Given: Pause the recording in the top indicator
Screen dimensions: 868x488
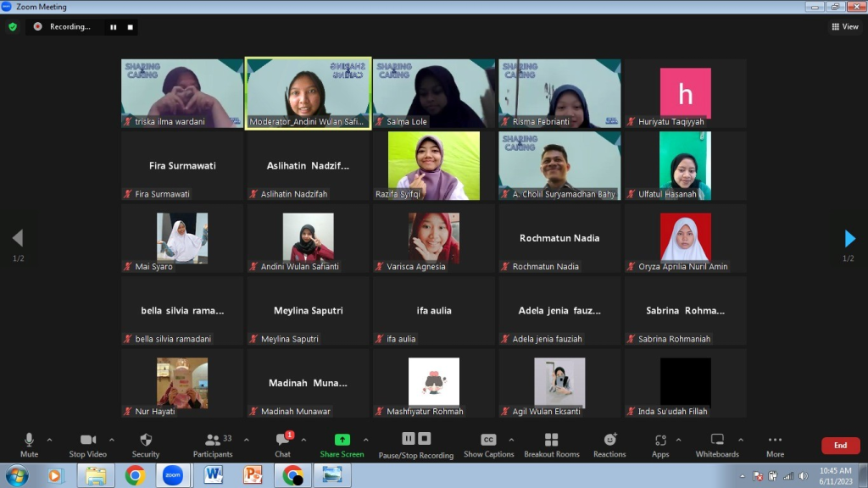Looking at the screenshot, I should 113,27.
